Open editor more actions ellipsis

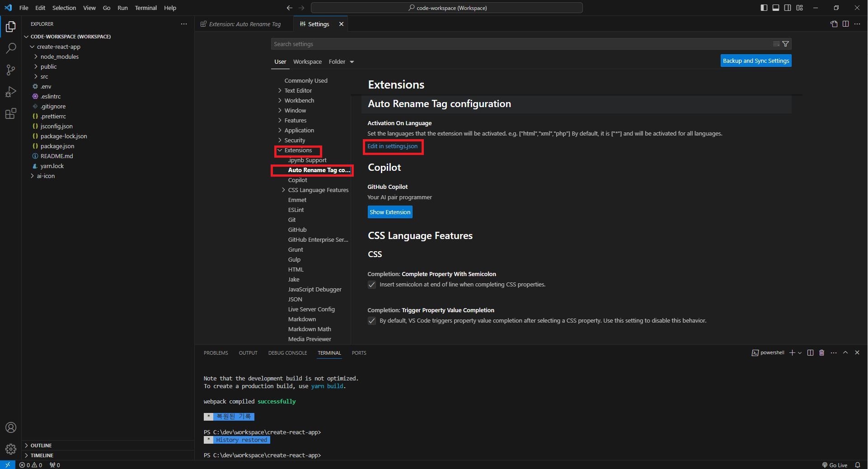[x=857, y=24]
